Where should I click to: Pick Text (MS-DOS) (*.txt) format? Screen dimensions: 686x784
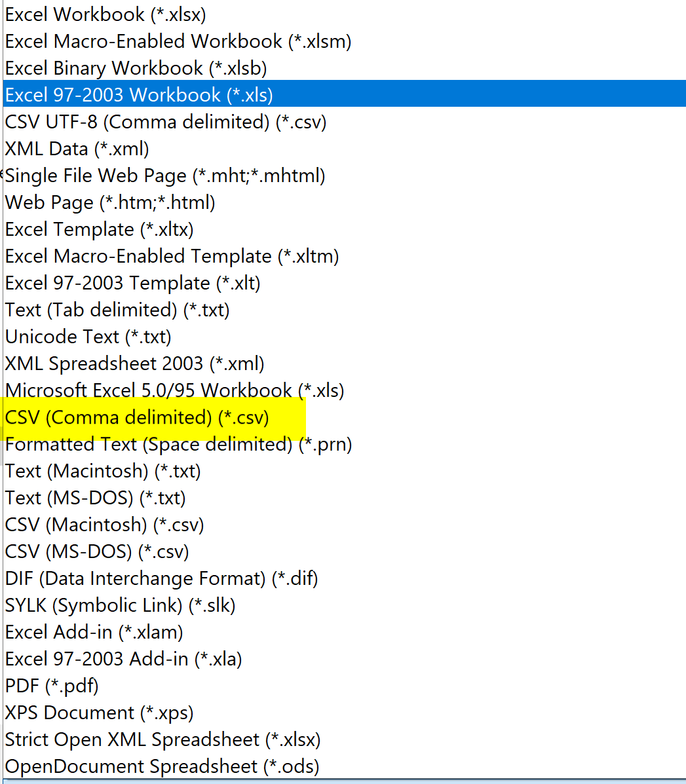pyautogui.click(x=345, y=498)
